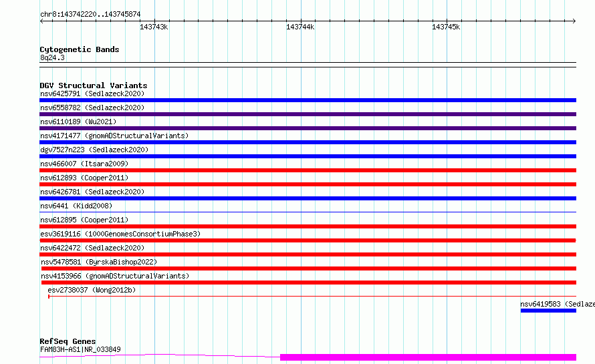Select the blue nsv6426781 variant bar
This screenshot has height=364, width=595.
click(308, 198)
